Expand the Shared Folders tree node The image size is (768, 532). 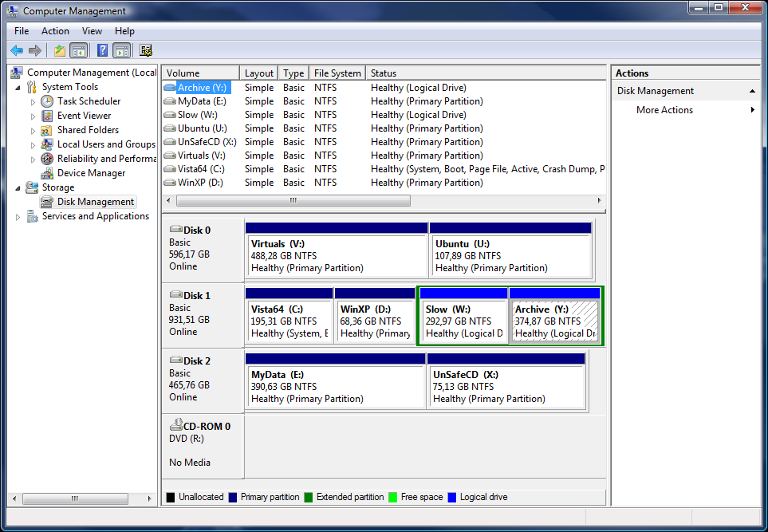33,130
